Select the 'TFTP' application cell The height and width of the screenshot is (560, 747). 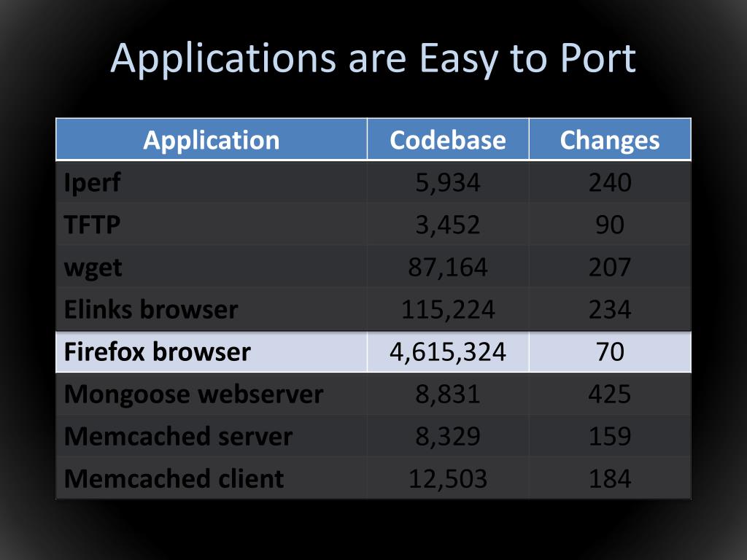tap(212, 225)
